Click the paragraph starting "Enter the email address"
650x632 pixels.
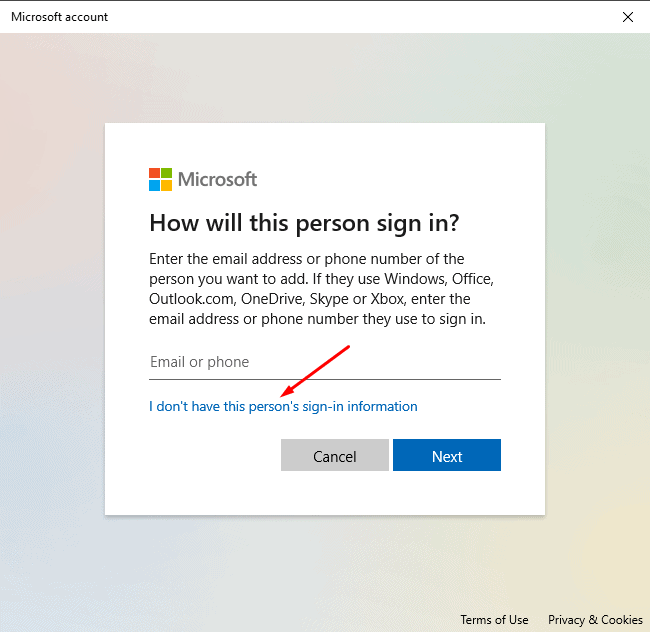tap(321, 289)
